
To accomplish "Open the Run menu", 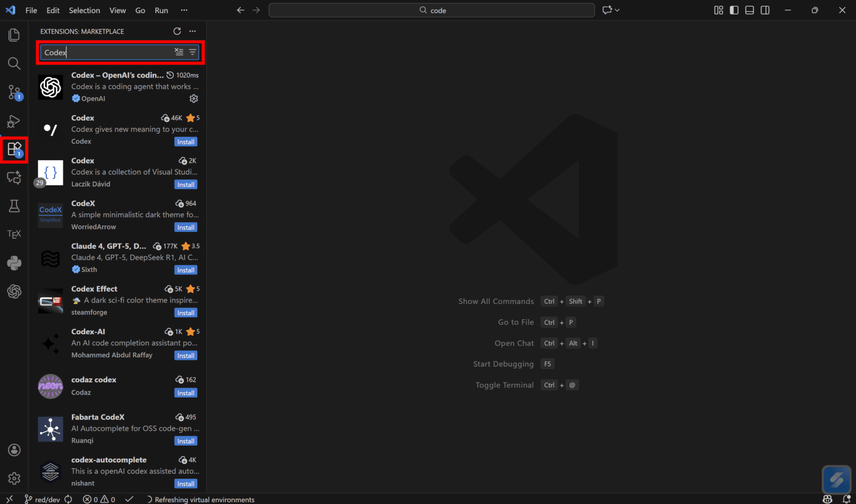I will point(161,10).
